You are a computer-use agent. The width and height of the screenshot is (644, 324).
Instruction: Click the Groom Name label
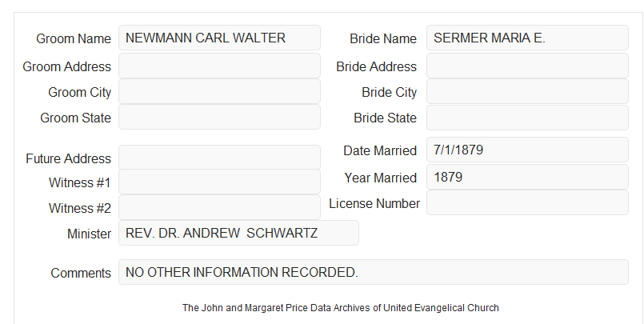point(74,38)
